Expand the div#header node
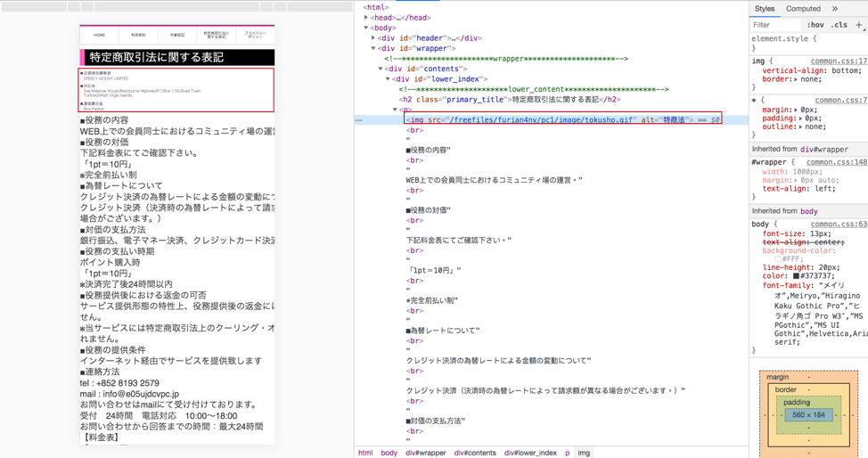This screenshot has height=458, width=868. click(x=373, y=38)
